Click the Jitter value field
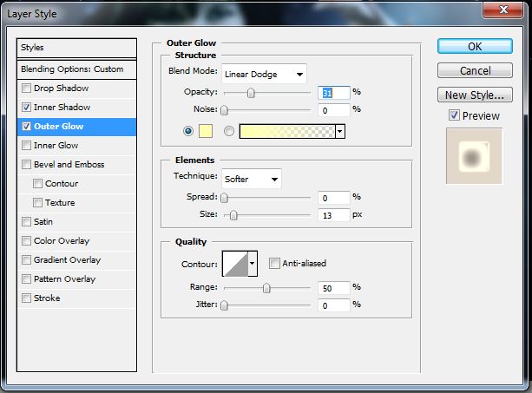The image size is (532, 393). pos(333,306)
